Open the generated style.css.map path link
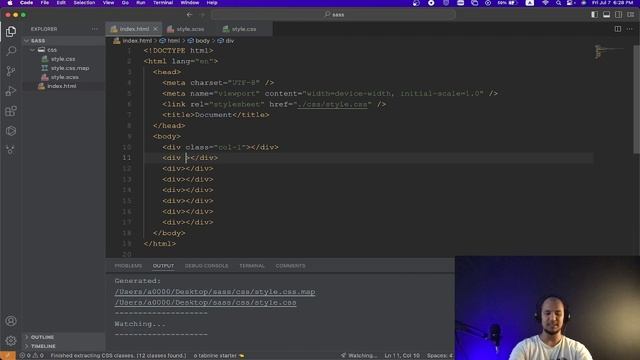Viewport: 640px width, 360px height. point(215,292)
